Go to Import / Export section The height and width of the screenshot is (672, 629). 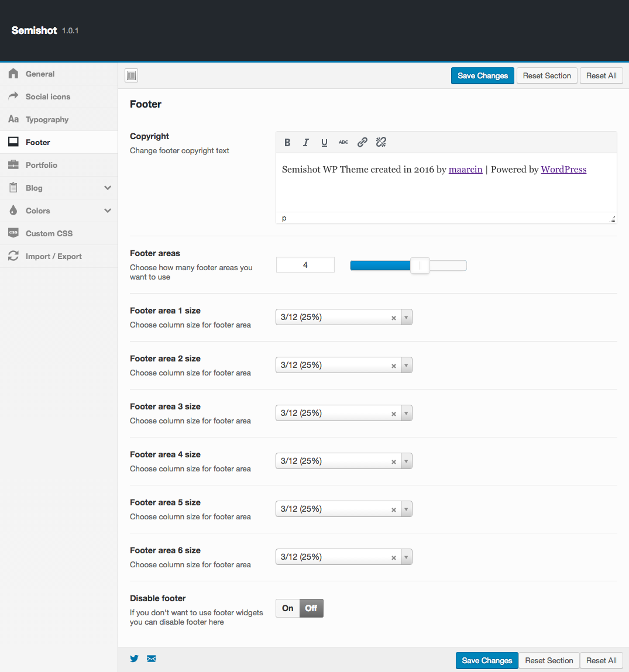[53, 256]
